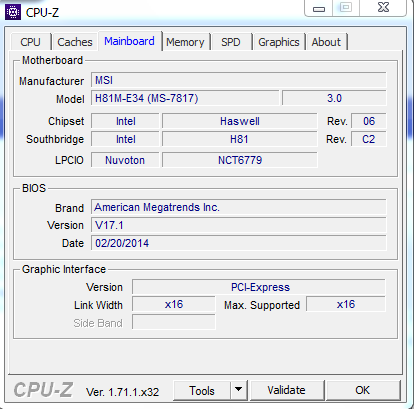Switch to the Graphics tab
414x409 pixels.
(x=279, y=42)
